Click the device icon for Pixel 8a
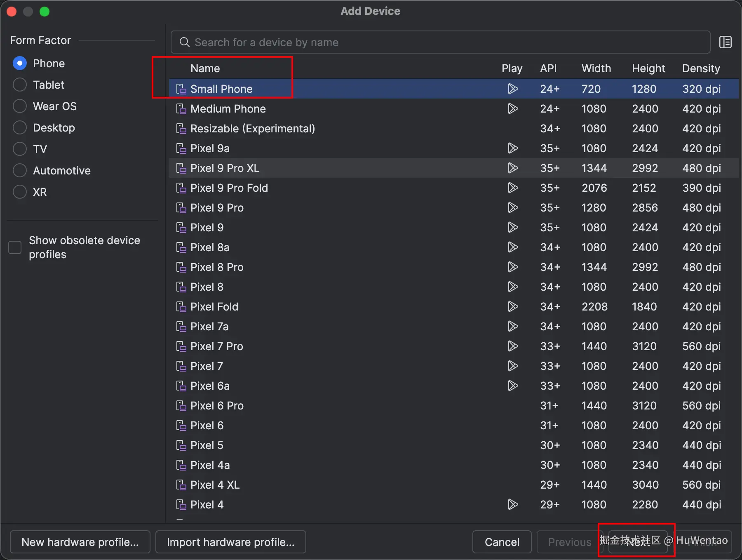The height and width of the screenshot is (560, 742). [x=181, y=247]
